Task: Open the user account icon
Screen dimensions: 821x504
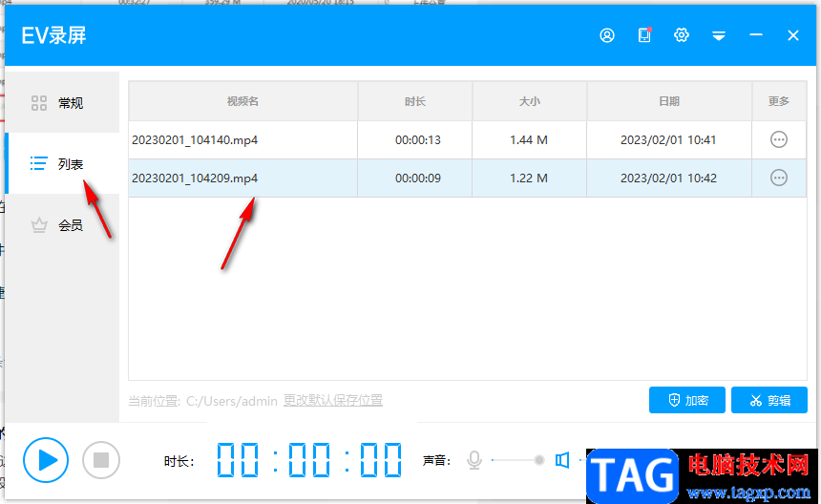Action: tap(607, 35)
